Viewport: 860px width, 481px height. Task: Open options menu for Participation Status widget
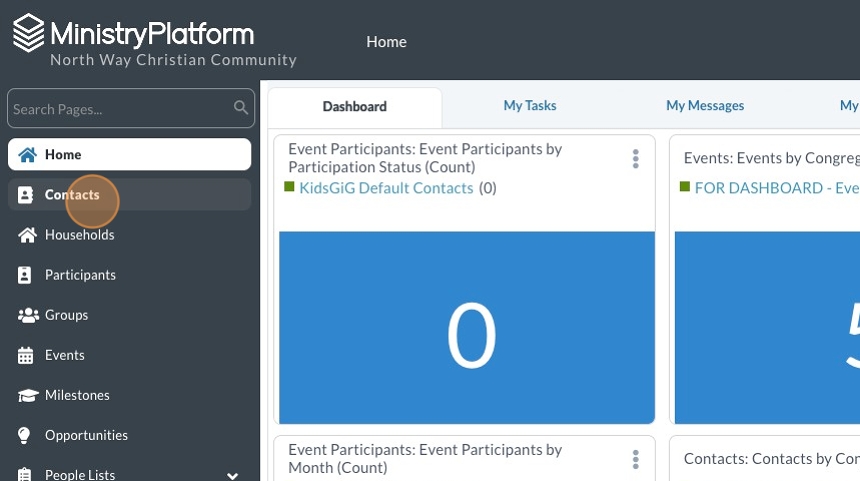(635, 159)
